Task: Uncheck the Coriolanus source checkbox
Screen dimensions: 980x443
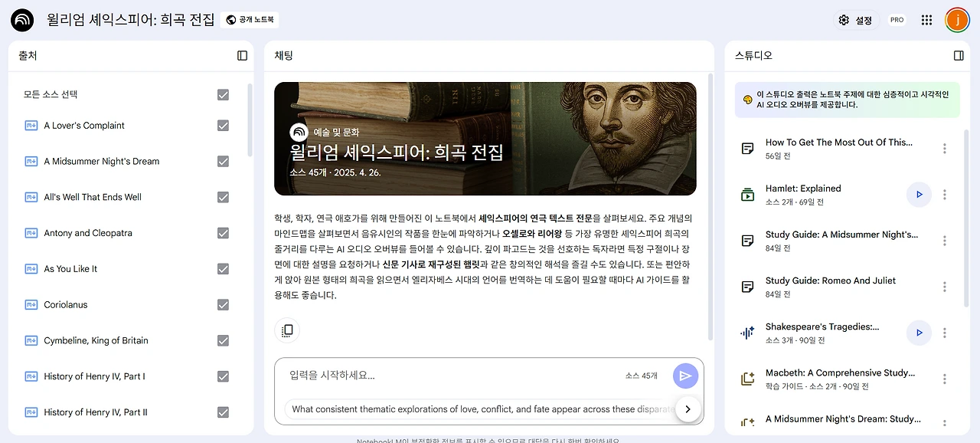Action: (223, 305)
